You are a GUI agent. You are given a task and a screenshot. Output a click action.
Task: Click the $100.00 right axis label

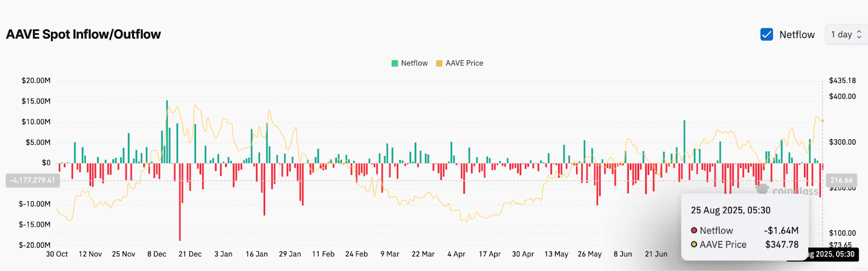point(843,233)
